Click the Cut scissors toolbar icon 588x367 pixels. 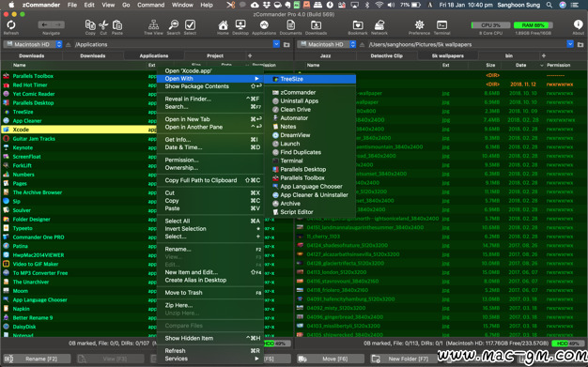(103, 25)
